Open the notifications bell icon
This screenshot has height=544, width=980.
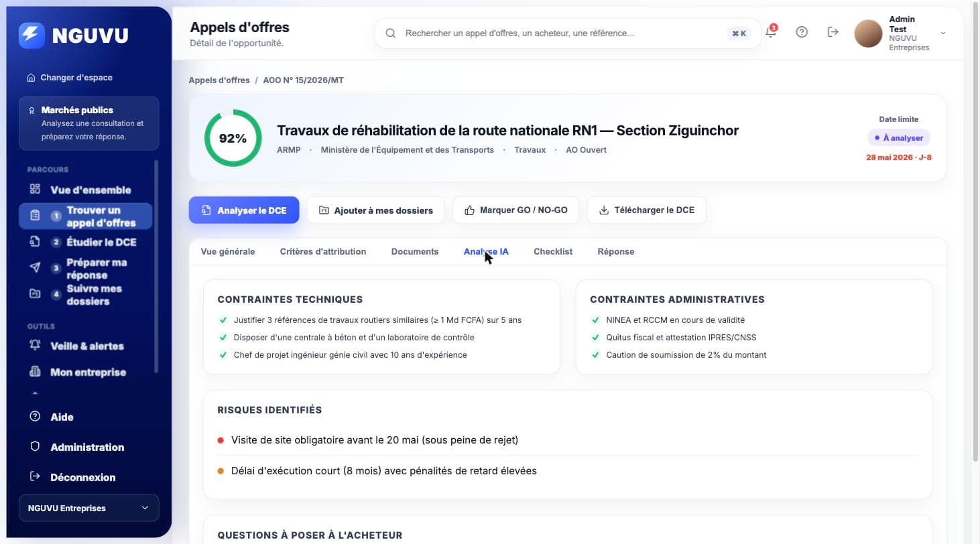(770, 31)
